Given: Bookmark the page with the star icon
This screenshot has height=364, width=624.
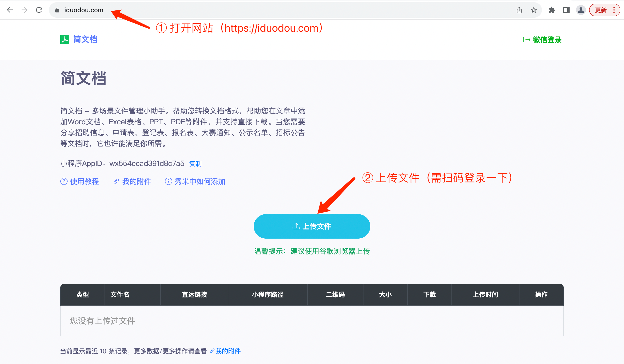Looking at the screenshot, I should click(534, 10).
